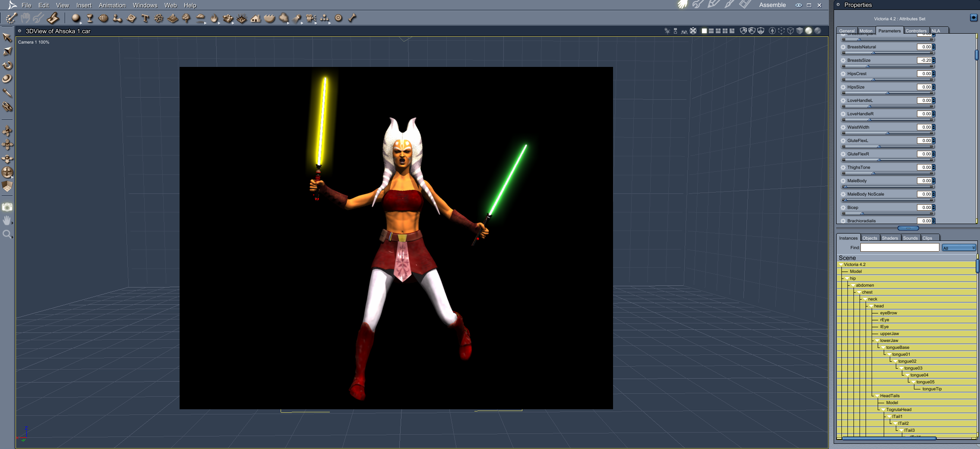
Task: Insert hair with the grass-tuft icon
Action: pos(242,18)
